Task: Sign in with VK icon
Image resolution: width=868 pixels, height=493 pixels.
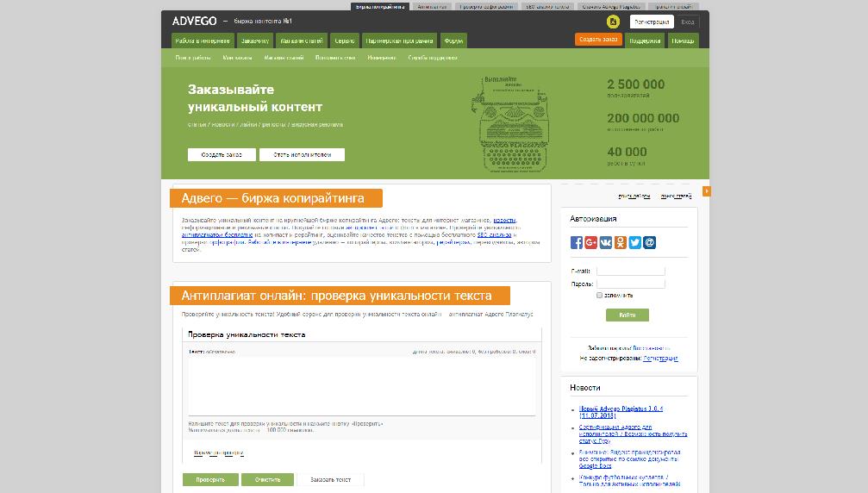Action: pyautogui.click(x=606, y=242)
